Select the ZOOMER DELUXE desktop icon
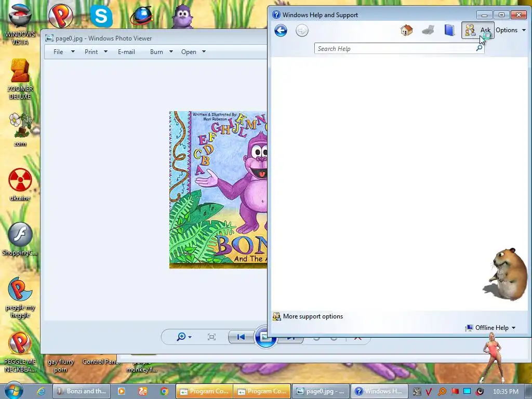 (20, 79)
